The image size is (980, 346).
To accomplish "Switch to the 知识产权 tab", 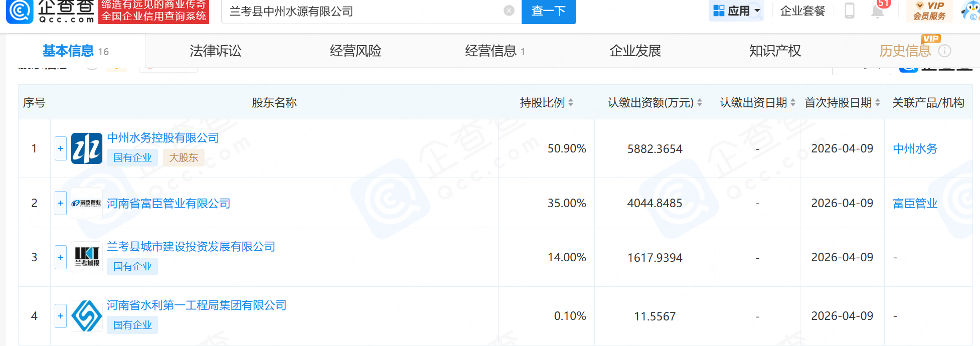I will (774, 51).
